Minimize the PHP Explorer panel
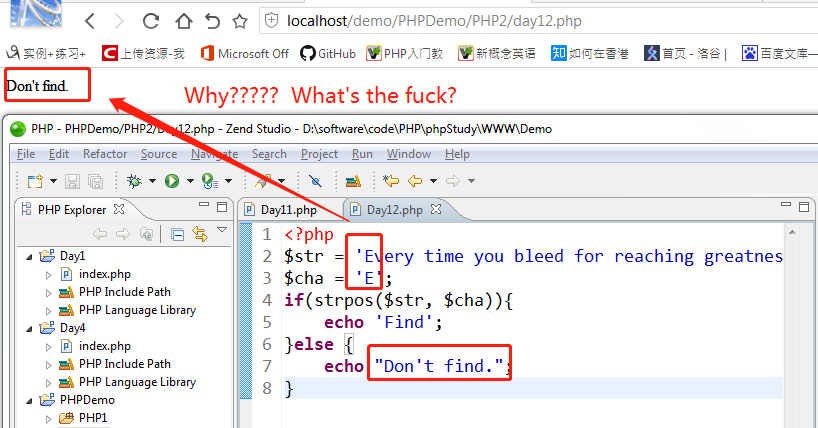This screenshot has height=428, width=818. (x=204, y=205)
